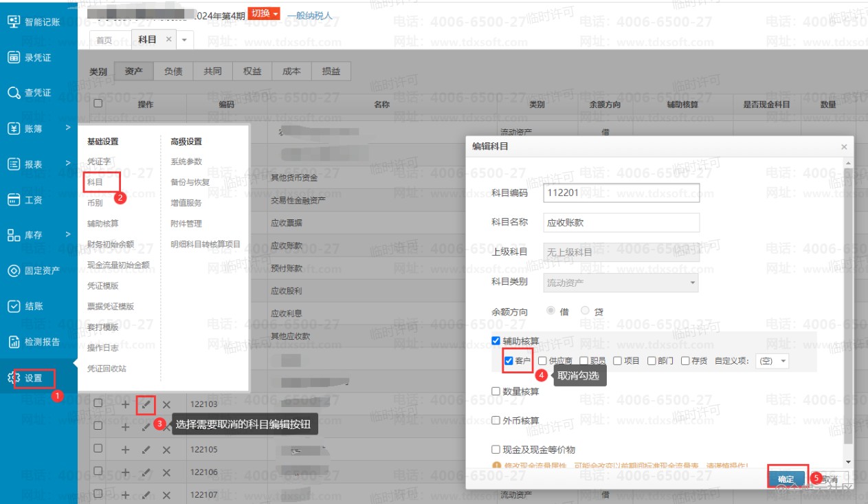Enable the 数量核算 checkbox

[x=496, y=391]
